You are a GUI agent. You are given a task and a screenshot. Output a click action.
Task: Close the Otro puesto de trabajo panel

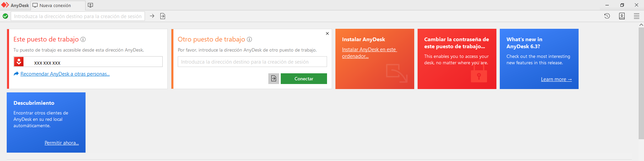coord(327,33)
